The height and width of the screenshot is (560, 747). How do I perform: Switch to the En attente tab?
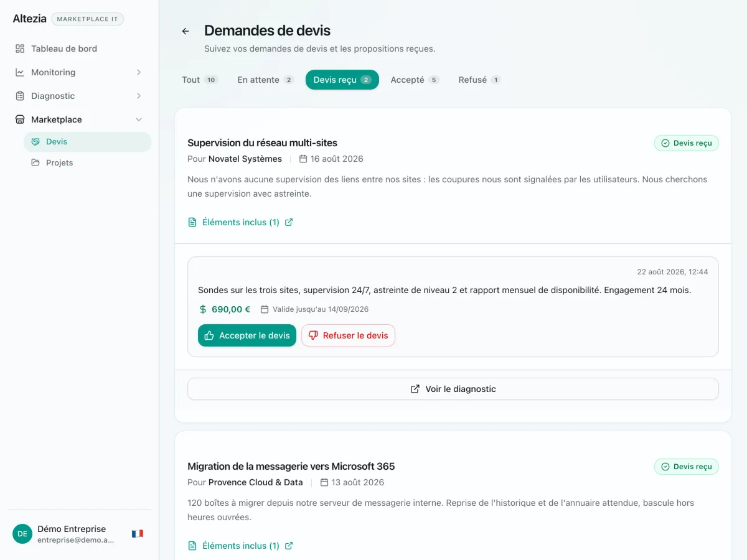pos(265,80)
